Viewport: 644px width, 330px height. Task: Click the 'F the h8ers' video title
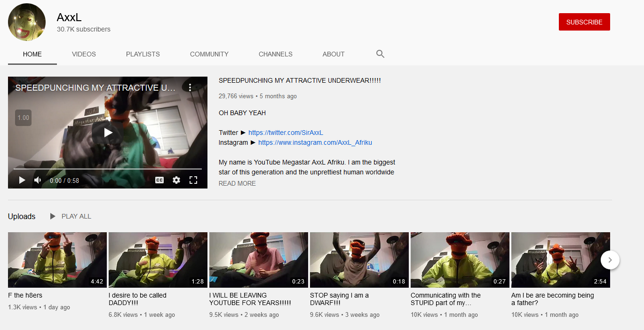[x=25, y=295]
